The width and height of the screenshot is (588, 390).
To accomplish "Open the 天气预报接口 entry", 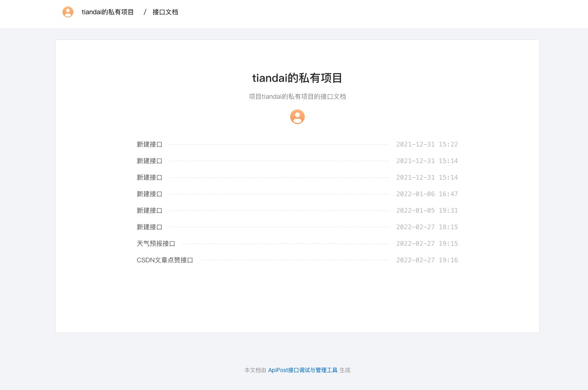I will pyautogui.click(x=156, y=243).
